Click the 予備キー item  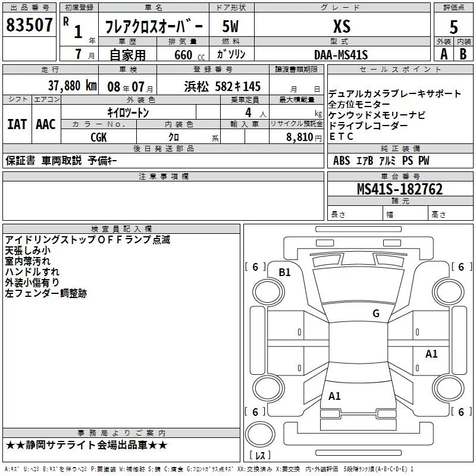(102, 160)
